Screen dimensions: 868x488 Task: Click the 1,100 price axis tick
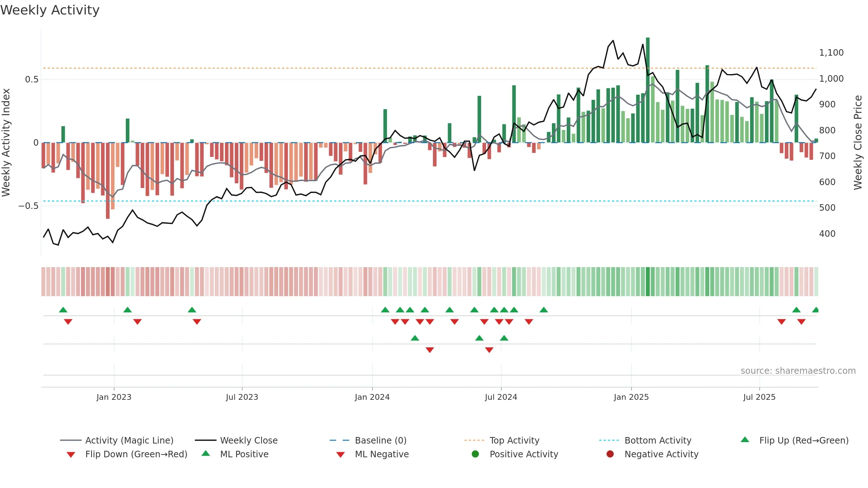click(831, 53)
